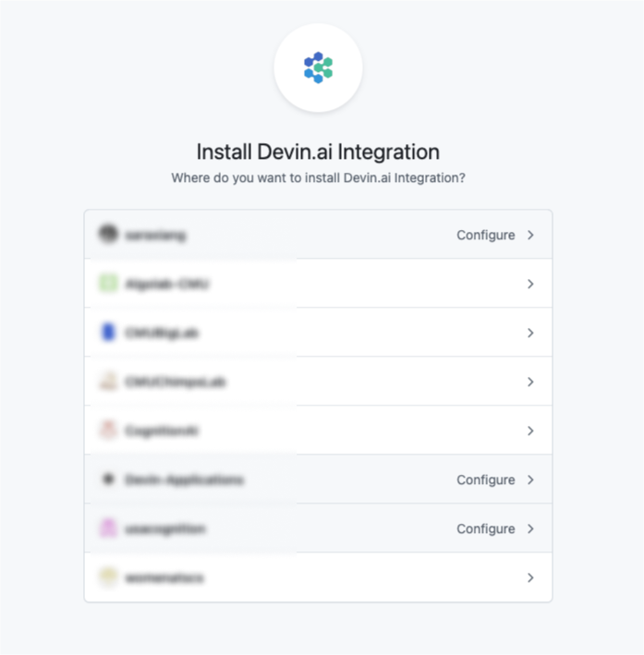Click chevron next to Devin-Applications Configure
Image resolution: width=644 pixels, height=655 pixels.
pyautogui.click(x=530, y=480)
